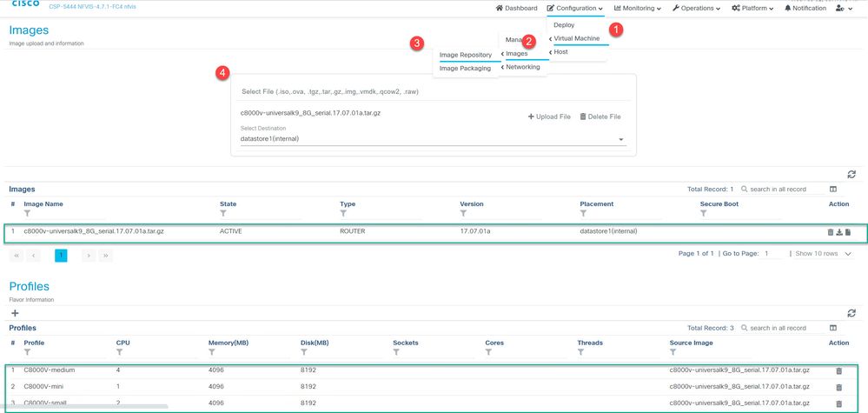This screenshot has height=413, width=868.
Task: Open column chooser icon for Images table
Action: [833, 190]
